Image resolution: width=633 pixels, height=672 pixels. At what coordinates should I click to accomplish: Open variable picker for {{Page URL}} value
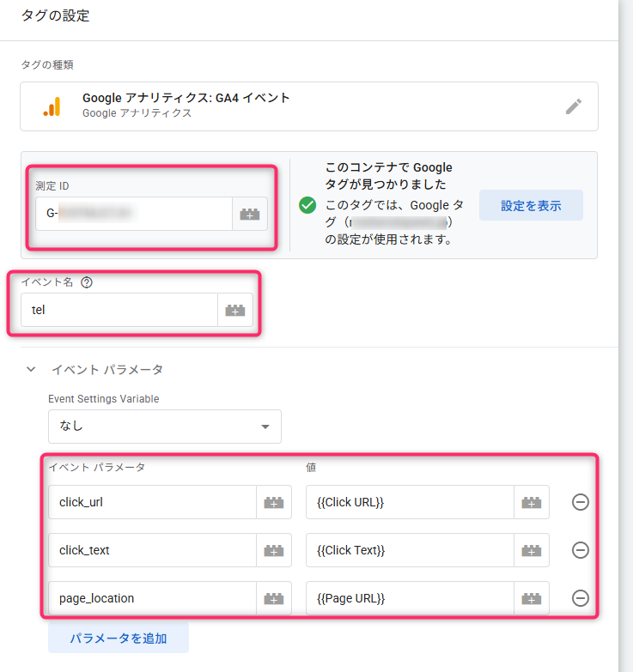531,599
